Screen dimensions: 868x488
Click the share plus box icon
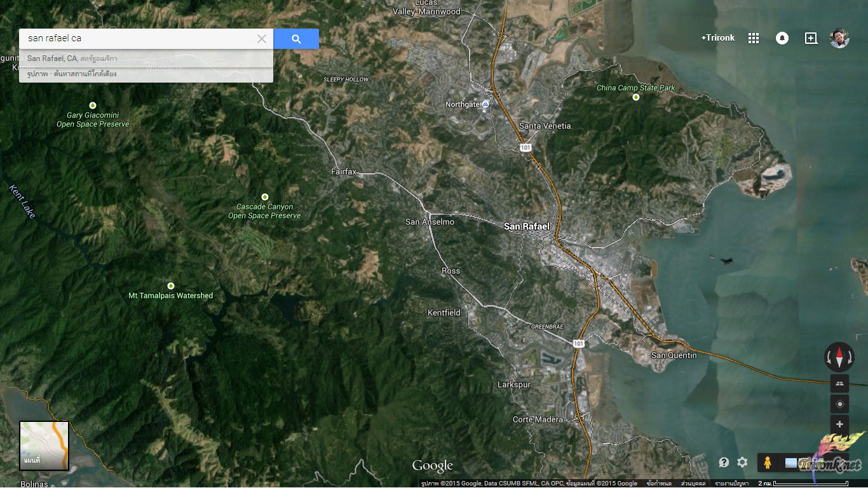(x=811, y=38)
